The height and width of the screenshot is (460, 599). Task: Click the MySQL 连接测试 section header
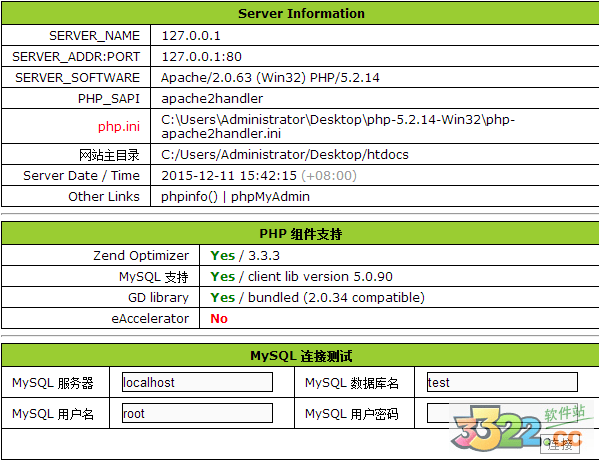click(x=301, y=356)
